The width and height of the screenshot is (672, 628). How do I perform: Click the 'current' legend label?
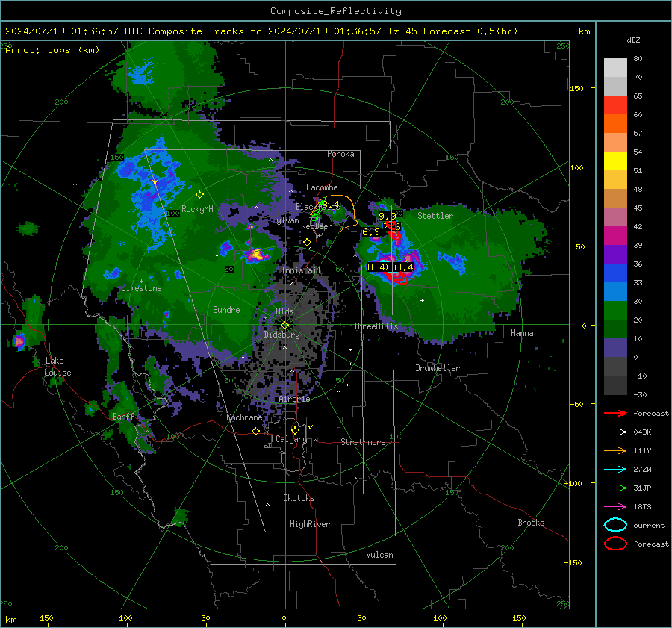tap(649, 526)
